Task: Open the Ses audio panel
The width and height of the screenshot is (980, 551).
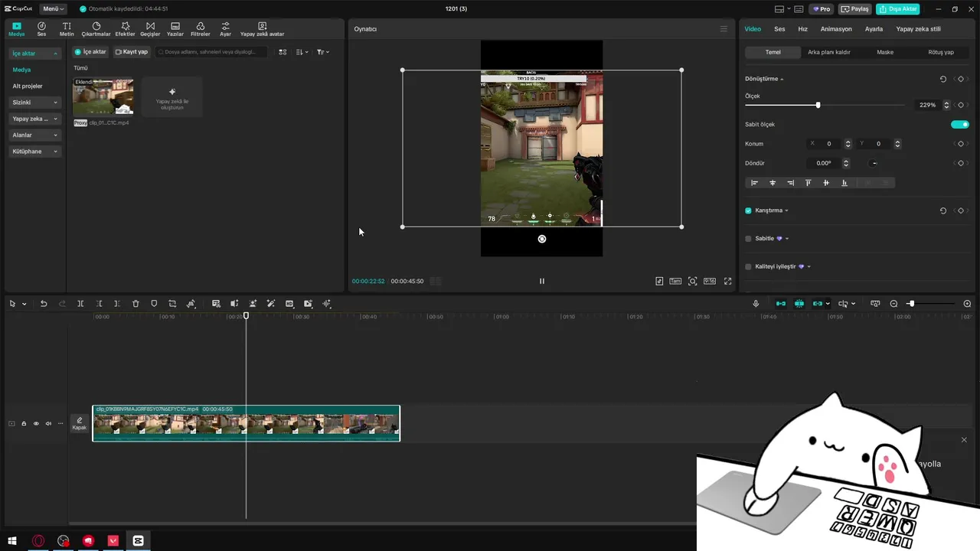Action: pos(41,29)
